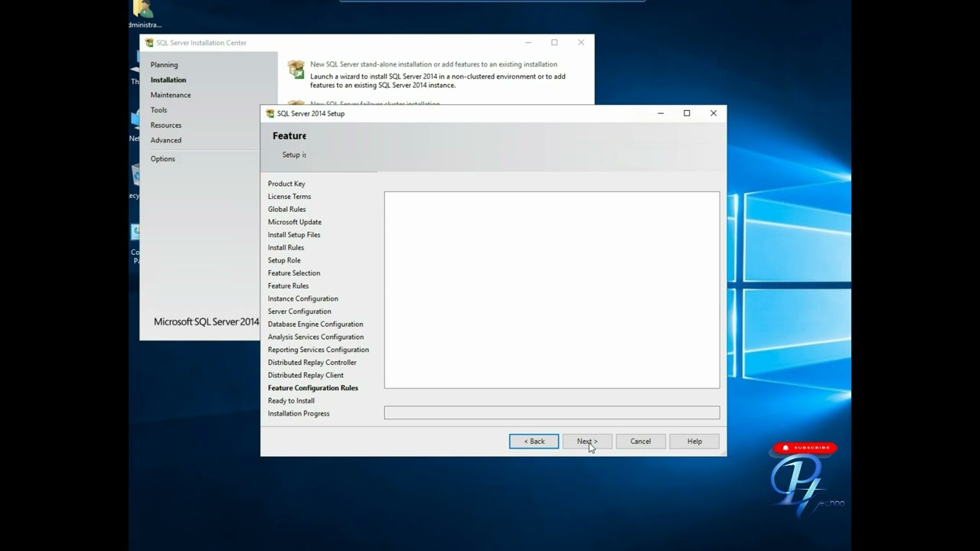
Task: Select Setup Role step
Action: coord(284,260)
